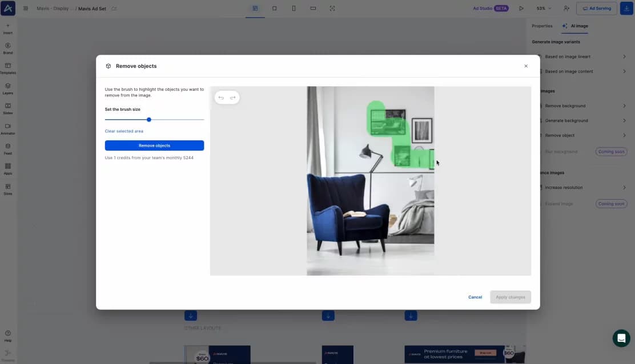Click the redo arrow in the image editor
This screenshot has width=635, height=364.
[x=233, y=98]
